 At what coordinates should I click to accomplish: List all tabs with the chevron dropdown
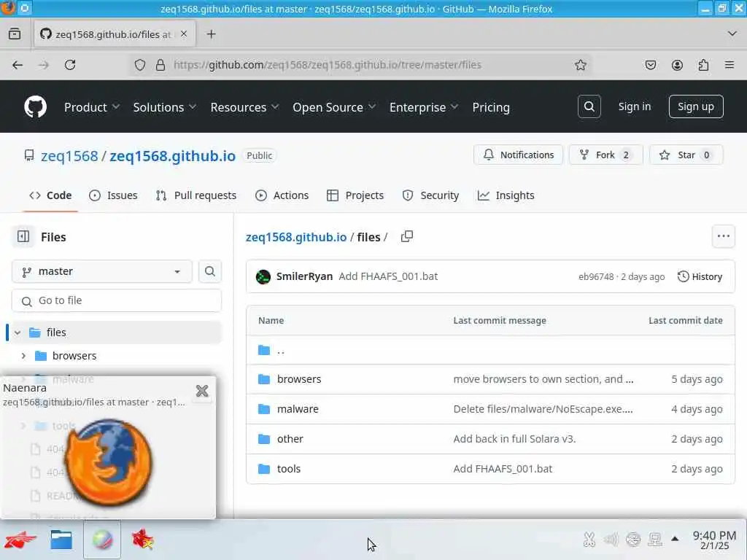point(732,34)
